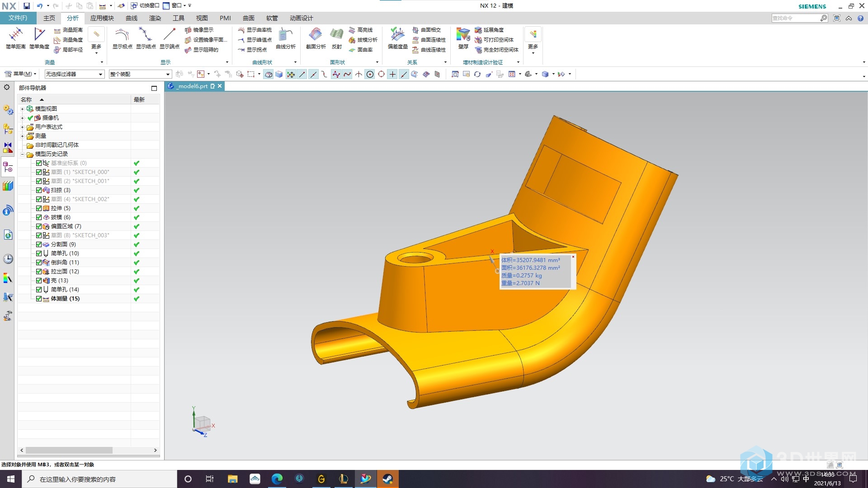This screenshot has height=488, width=868.
Task: Toggle checkbox for 分割面 (9) feature
Action: (x=39, y=244)
